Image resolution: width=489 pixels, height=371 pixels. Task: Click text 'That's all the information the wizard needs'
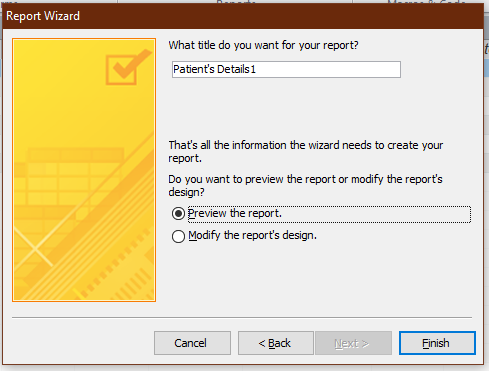coord(306,152)
